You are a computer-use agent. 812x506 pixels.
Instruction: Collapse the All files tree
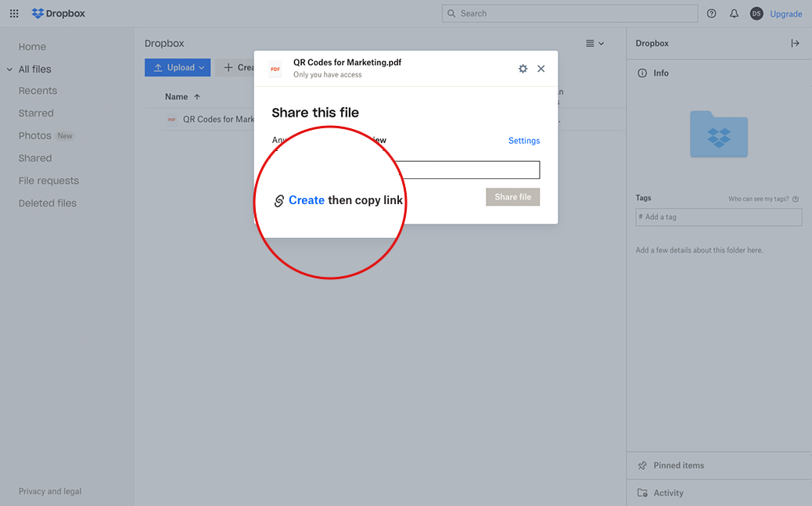pos(9,70)
